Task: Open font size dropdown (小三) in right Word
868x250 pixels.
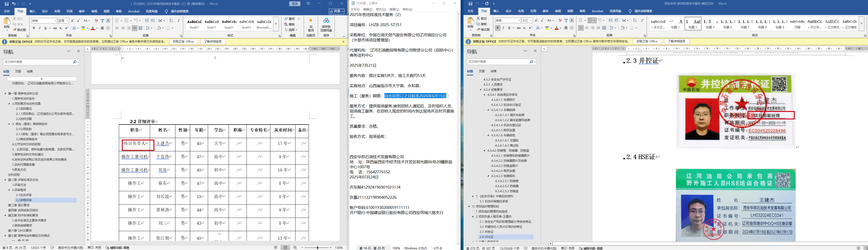Action: [x=531, y=21]
